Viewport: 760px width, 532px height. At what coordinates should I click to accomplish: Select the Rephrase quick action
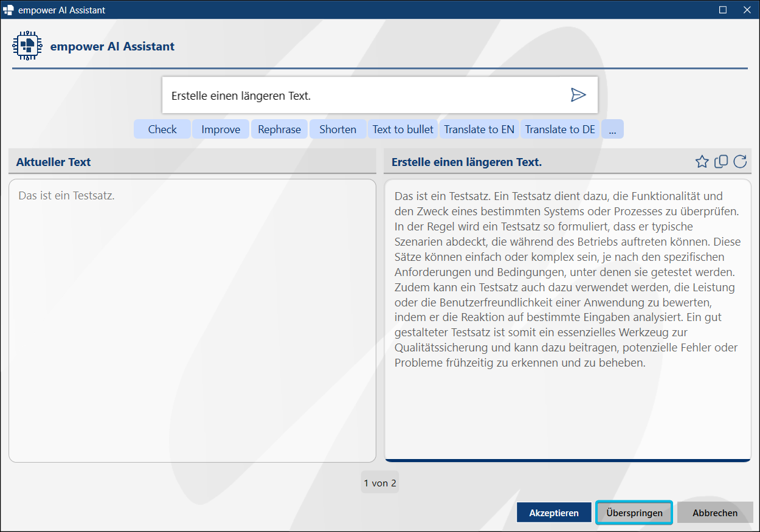[x=279, y=129]
